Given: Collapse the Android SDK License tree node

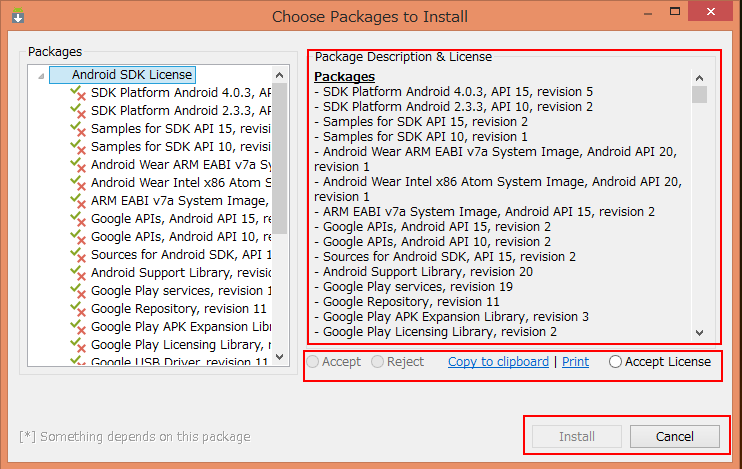Looking at the screenshot, I should pyautogui.click(x=41, y=76).
